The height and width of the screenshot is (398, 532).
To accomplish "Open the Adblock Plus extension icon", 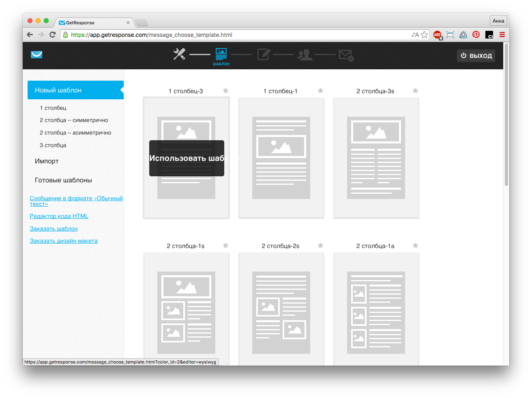I will 438,35.
